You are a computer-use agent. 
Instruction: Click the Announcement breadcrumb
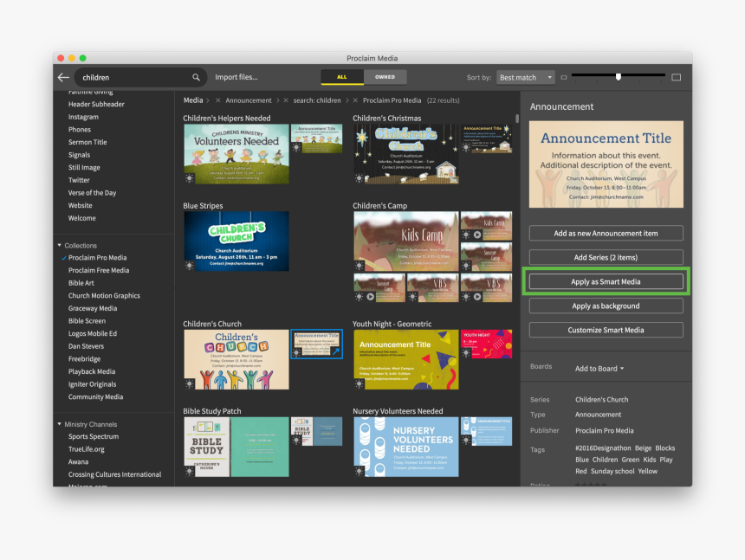(x=249, y=100)
